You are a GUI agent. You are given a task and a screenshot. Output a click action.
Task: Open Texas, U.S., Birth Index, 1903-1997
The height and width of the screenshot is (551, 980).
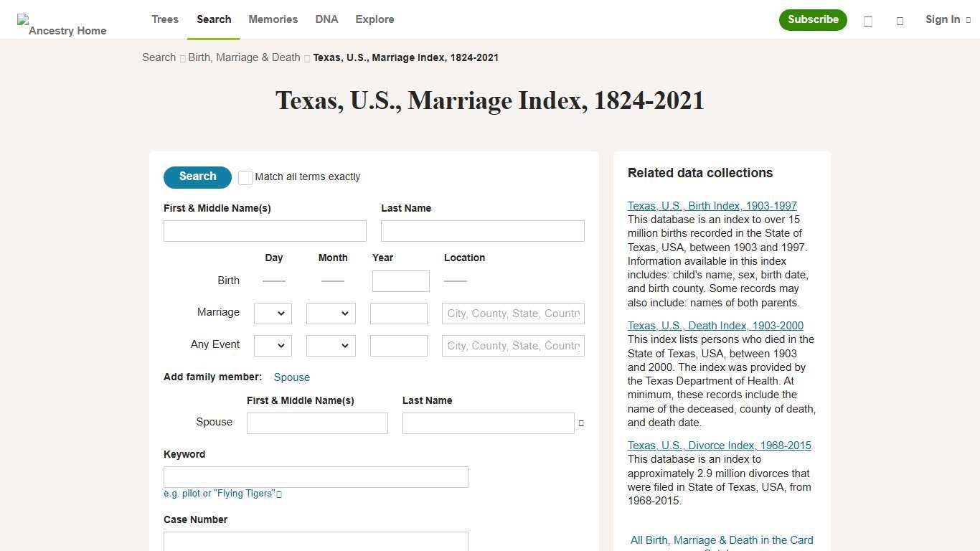712,206
